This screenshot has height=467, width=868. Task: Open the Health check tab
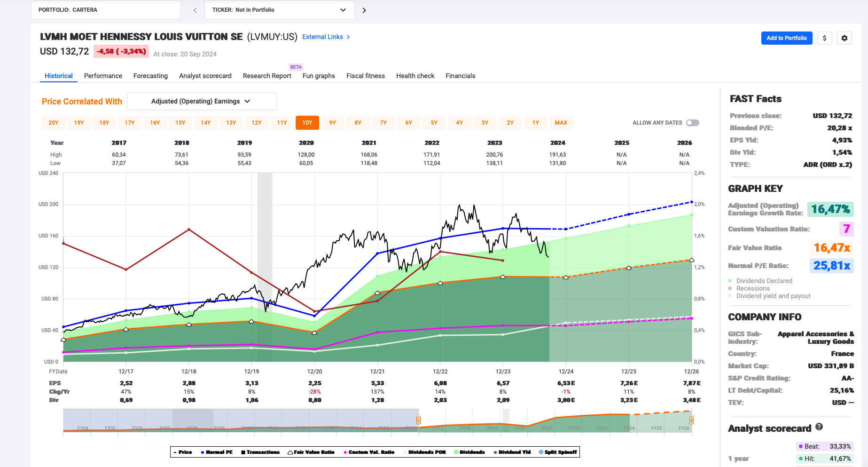(x=415, y=76)
